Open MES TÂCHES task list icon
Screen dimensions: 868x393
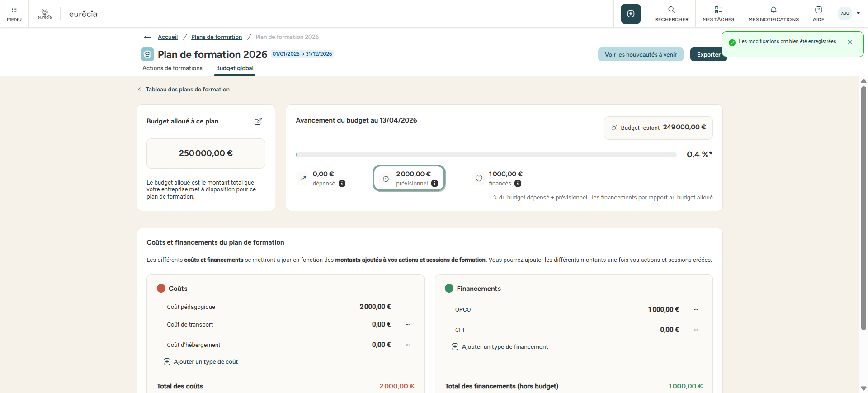(718, 10)
